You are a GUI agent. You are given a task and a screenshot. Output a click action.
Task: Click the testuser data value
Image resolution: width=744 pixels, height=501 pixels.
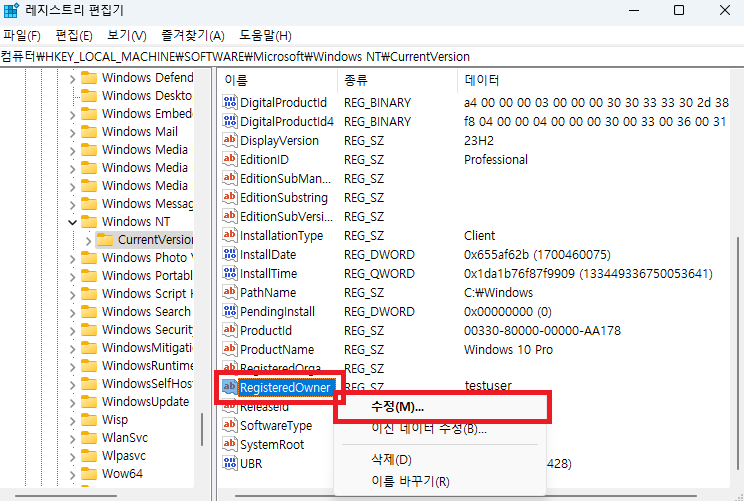click(488, 385)
